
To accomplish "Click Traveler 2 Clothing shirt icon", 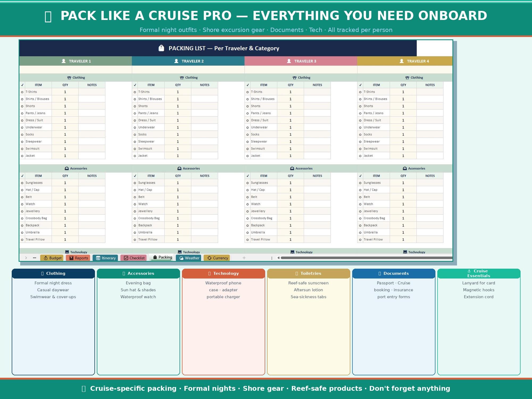I will (182, 78).
